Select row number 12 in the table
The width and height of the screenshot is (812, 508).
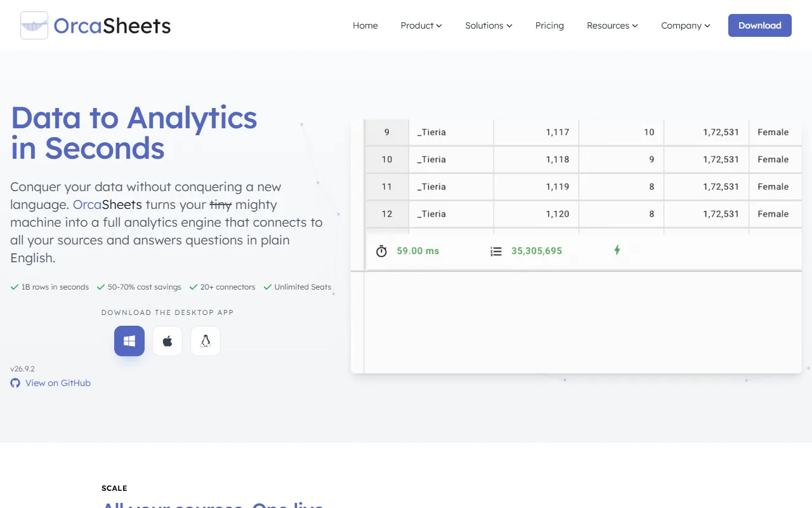387,214
